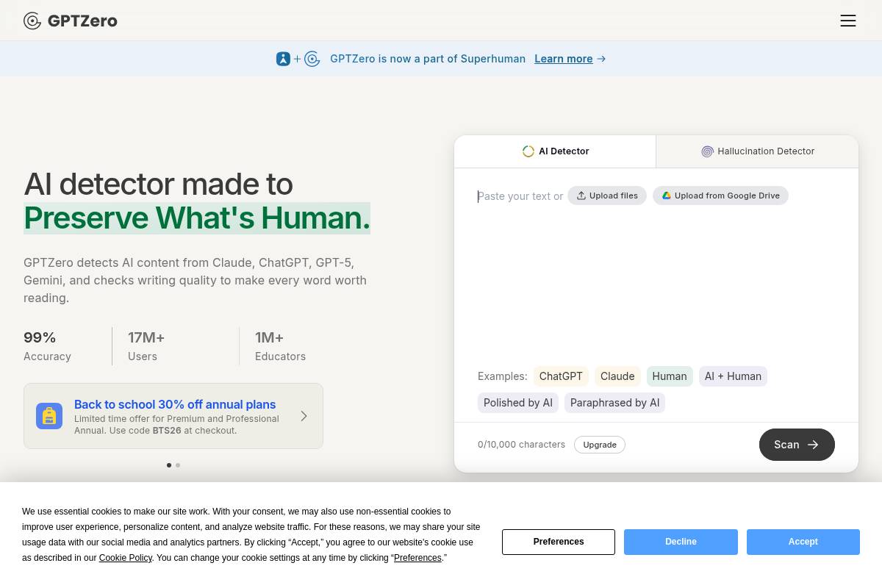
Task: Click GPTZero is now a part of Superhuman text
Action: (x=428, y=59)
